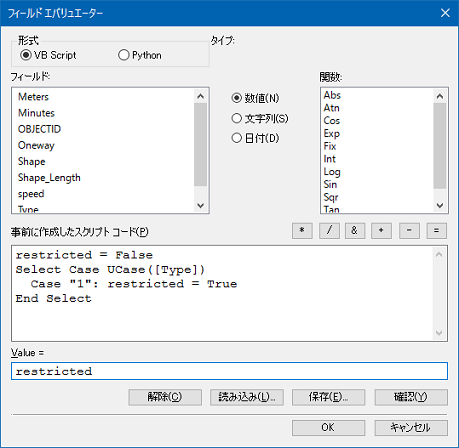Choose the 数値(N) type option
The height and width of the screenshot is (448, 459).
click(255, 98)
